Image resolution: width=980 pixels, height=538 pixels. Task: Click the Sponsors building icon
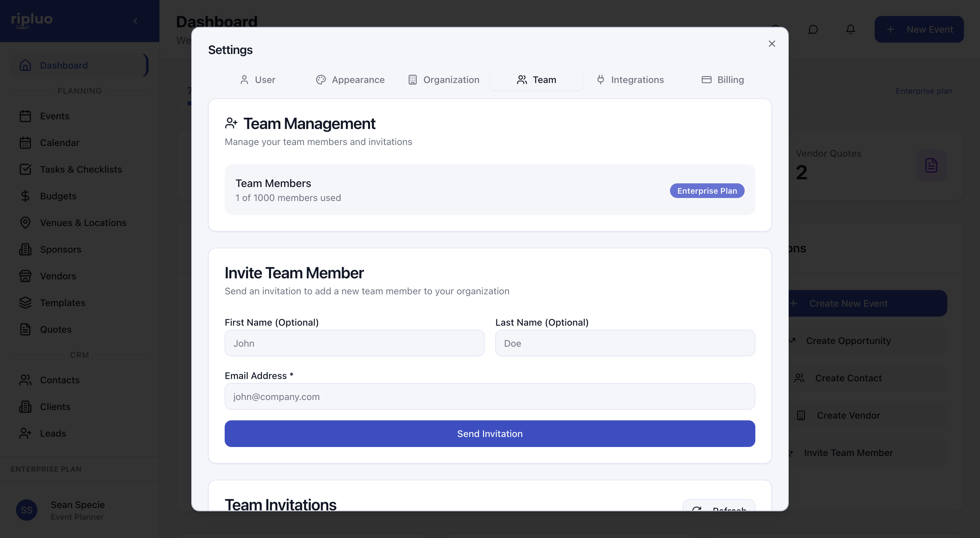(25, 249)
